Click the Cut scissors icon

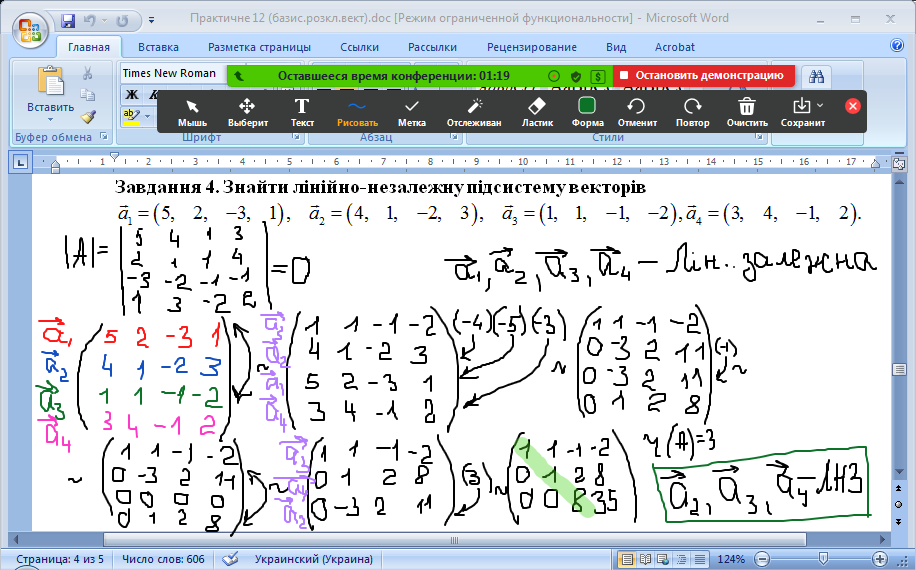point(88,73)
